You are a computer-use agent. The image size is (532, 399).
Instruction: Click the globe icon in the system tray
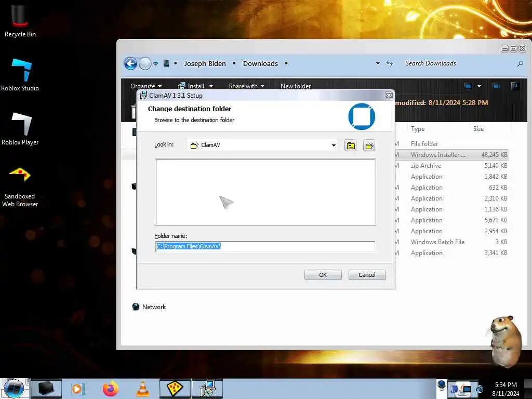click(x=442, y=385)
